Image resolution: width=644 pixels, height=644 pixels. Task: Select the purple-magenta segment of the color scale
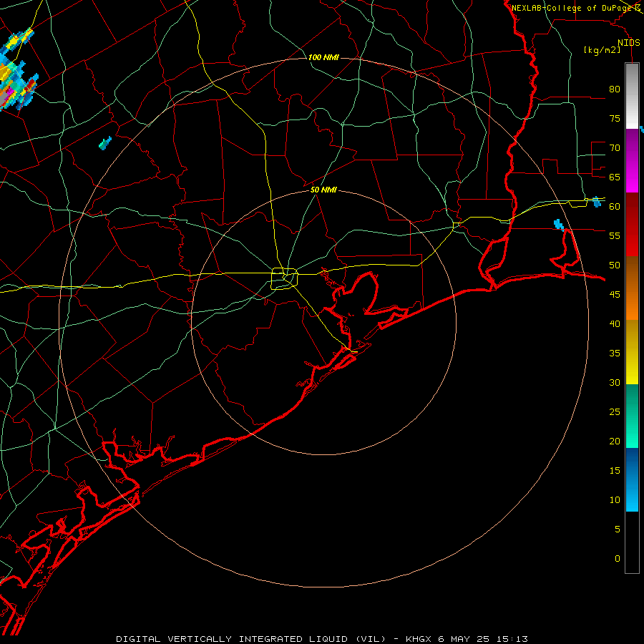click(x=632, y=161)
